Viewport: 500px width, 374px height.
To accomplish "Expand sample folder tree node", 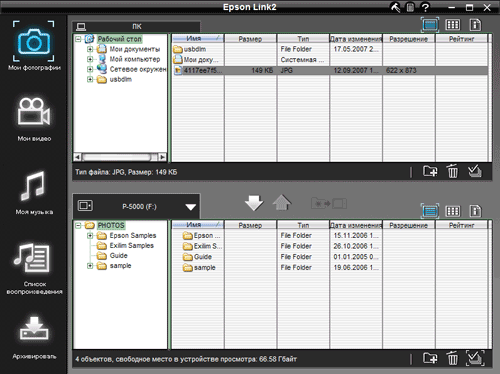I will coord(90,266).
